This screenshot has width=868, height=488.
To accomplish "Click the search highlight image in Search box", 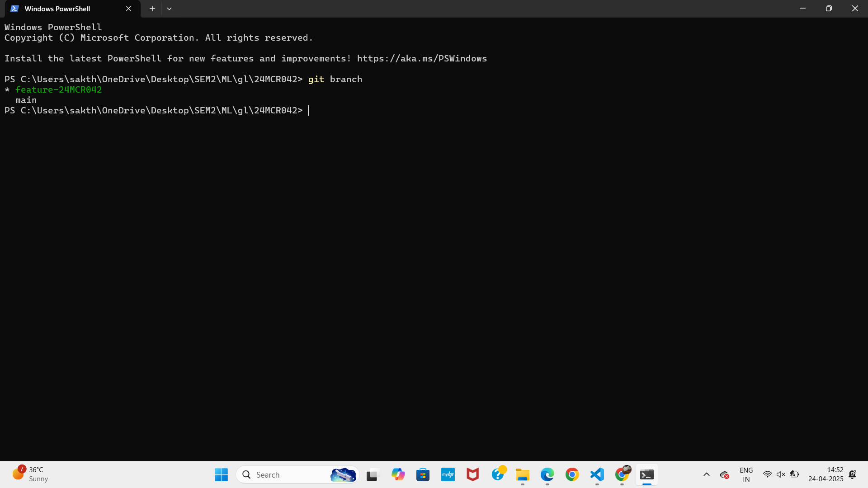I will tap(343, 474).
